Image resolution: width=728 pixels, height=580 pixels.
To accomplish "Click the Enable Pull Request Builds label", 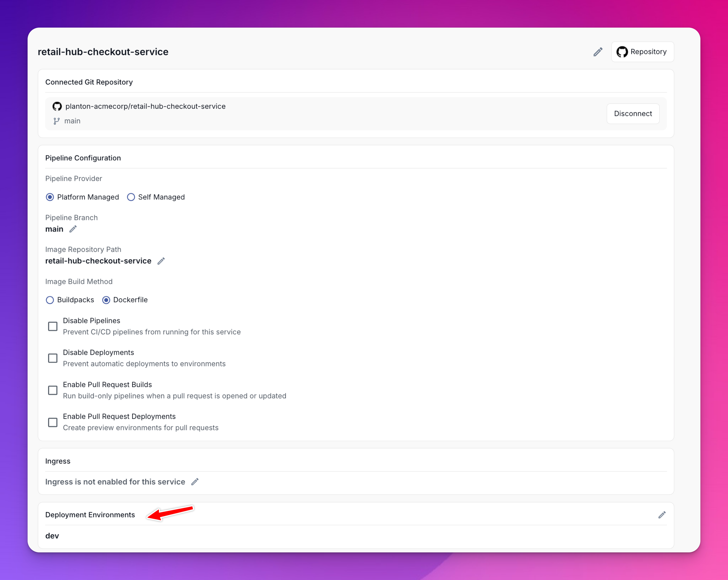I will click(x=107, y=384).
